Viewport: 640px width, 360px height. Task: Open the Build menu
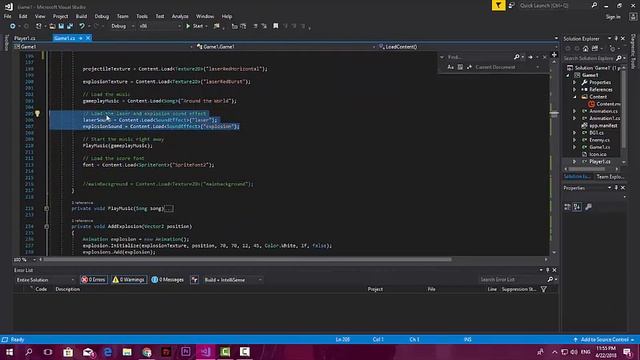point(81,16)
